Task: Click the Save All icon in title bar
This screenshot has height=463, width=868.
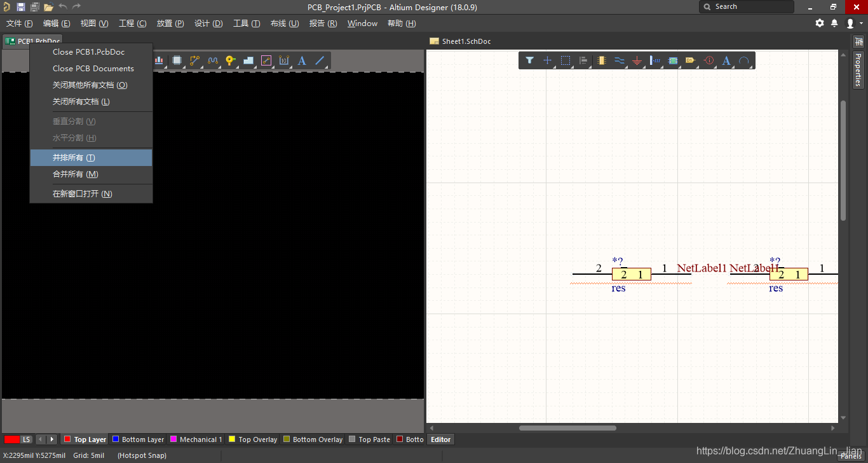Action: [34, 7]
